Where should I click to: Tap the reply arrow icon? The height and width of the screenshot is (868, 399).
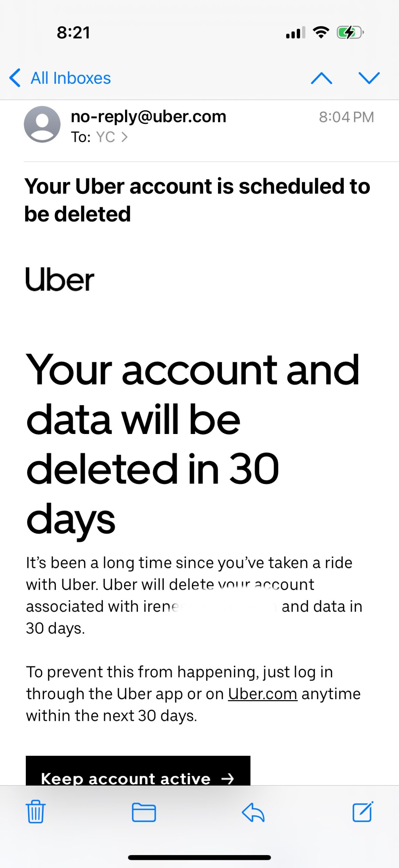click(x=253, y=812)
